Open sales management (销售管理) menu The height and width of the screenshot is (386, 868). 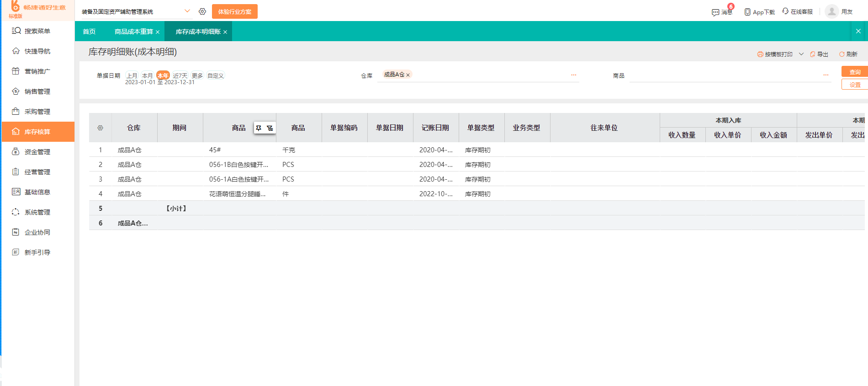(37, 91)
